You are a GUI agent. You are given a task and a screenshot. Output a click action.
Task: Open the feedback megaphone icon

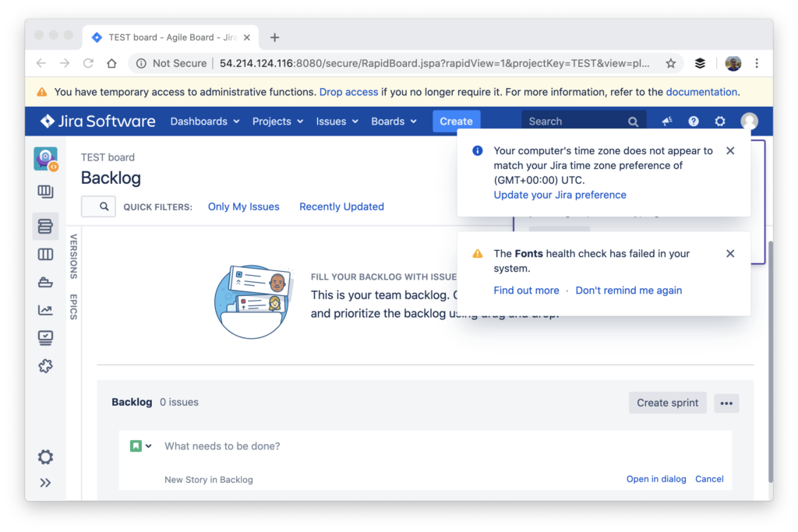coord(667,121)
